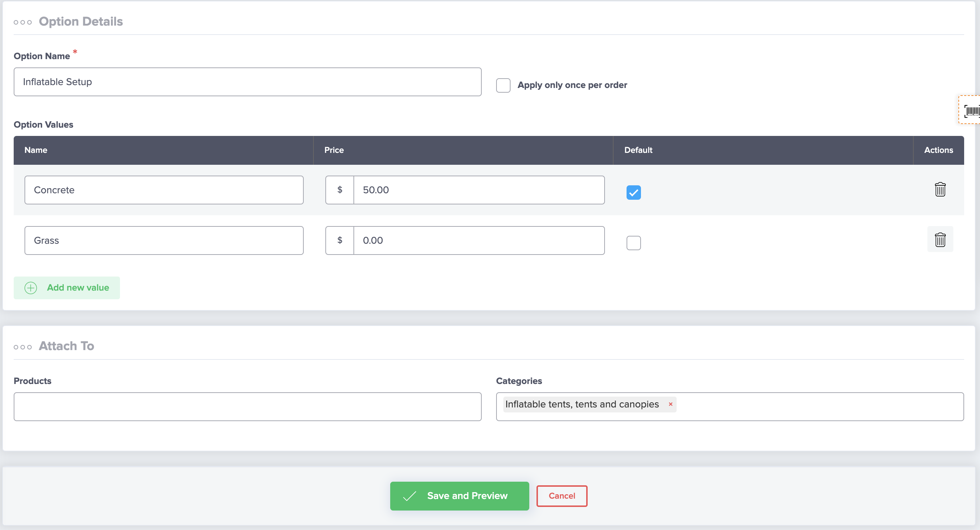
Task: Click the Grass name input
Action: click(164, 240)
